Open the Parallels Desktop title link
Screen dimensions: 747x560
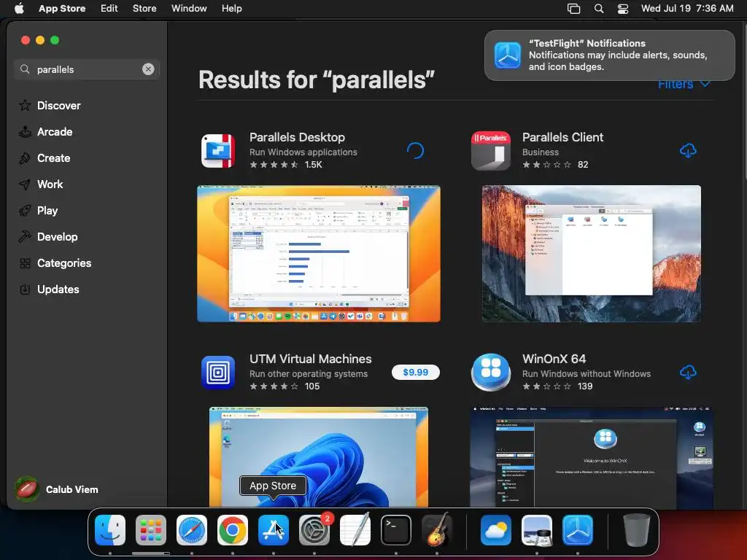298,137
